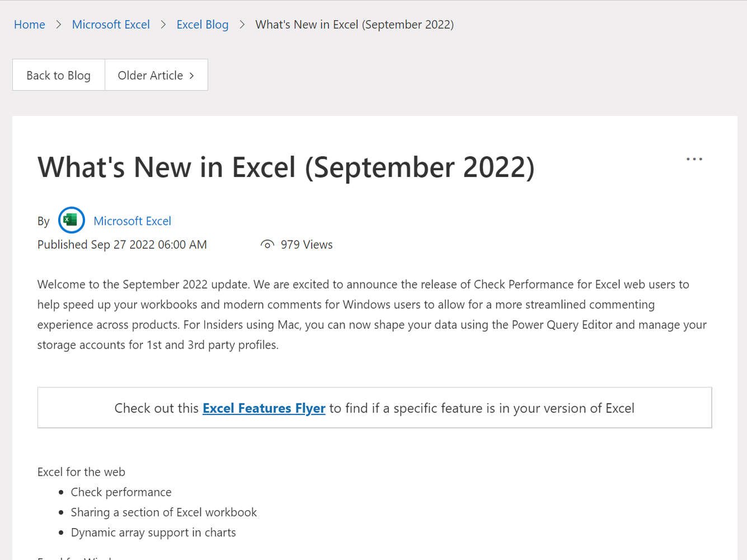Click the chevron after Home breadcrumb
Screen dimensions: 747x560
[58, 25]
